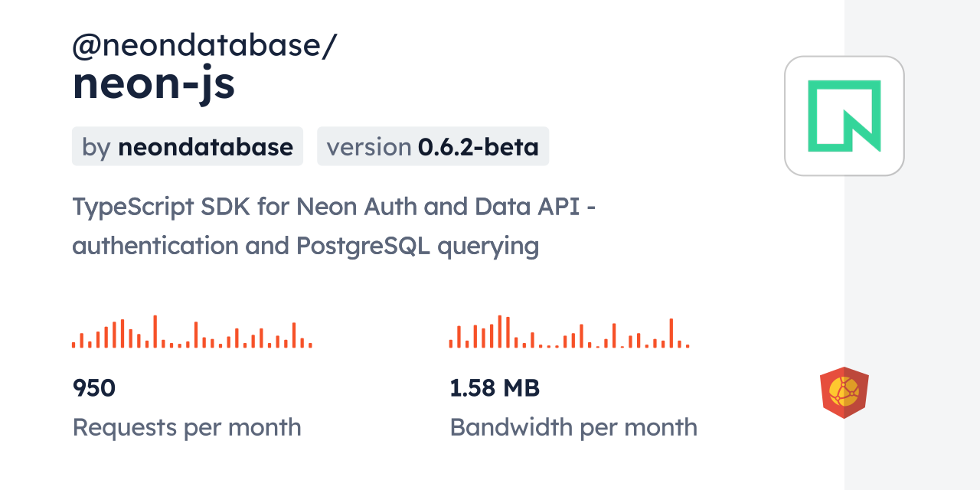Click the "1.58 MB" bandwidth value
Screen dimensions: 980x490
tap(495, 388)
